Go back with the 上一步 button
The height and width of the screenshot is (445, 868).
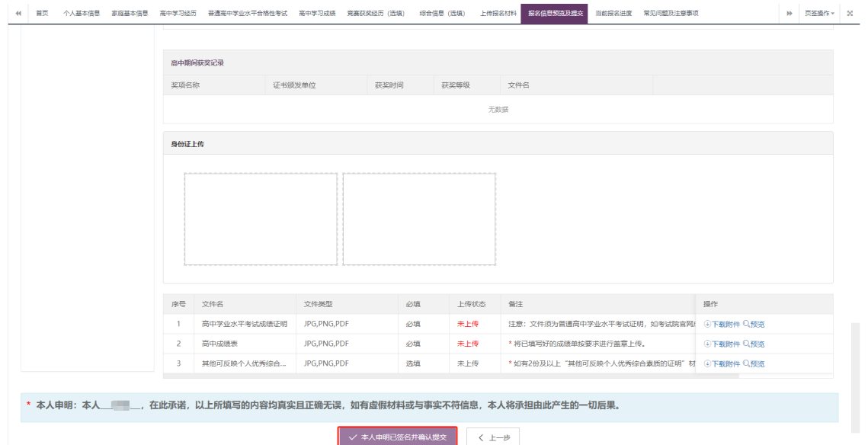[x=493, y=437]
